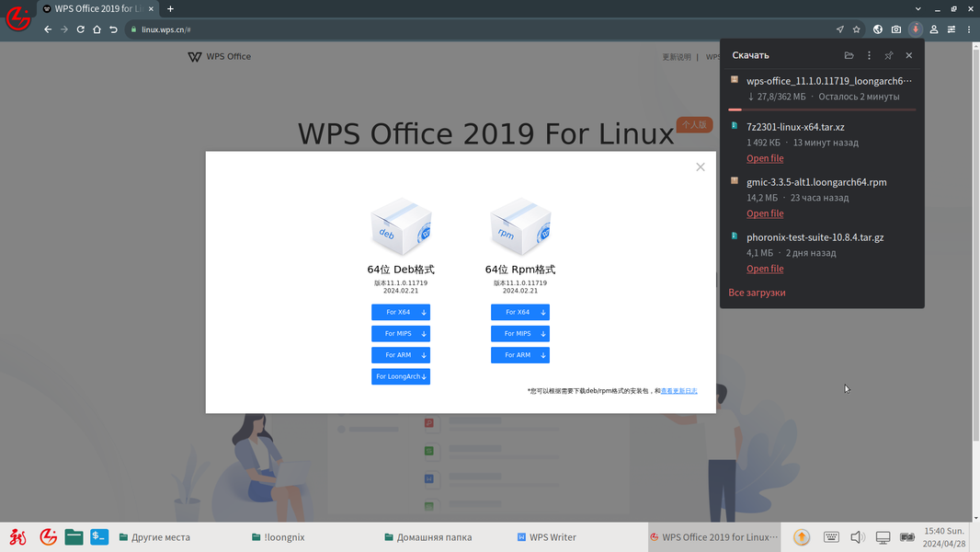Open the update log link in dialog

pyautogui.click(x=678, y=391)
